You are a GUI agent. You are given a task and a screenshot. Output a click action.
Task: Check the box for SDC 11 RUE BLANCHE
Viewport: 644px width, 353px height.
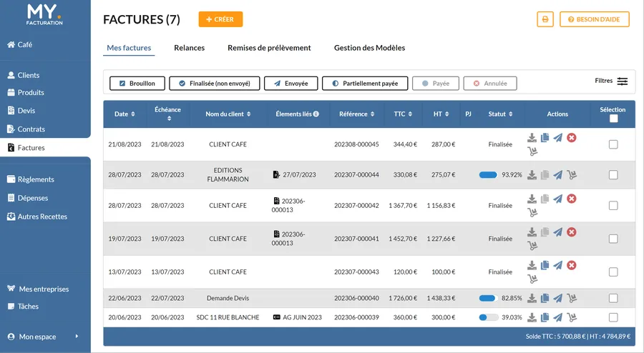pyautogui.click(x=613, y=317)
